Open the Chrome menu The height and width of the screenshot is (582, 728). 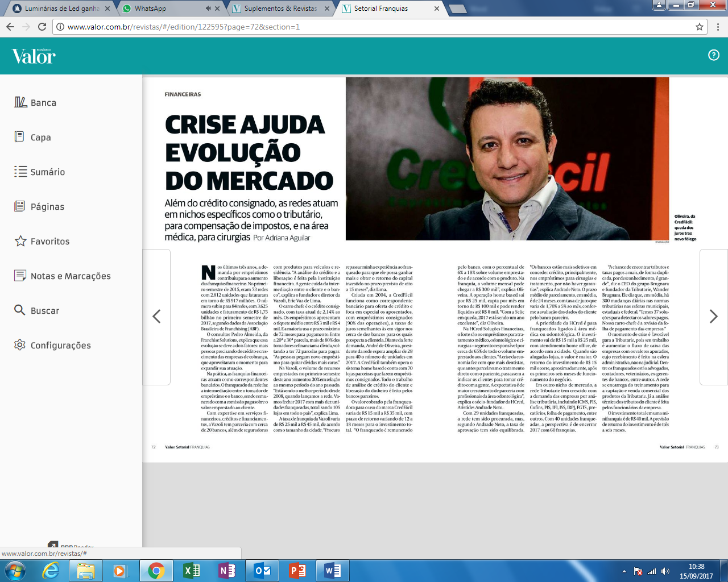click(x=718, y=27)
